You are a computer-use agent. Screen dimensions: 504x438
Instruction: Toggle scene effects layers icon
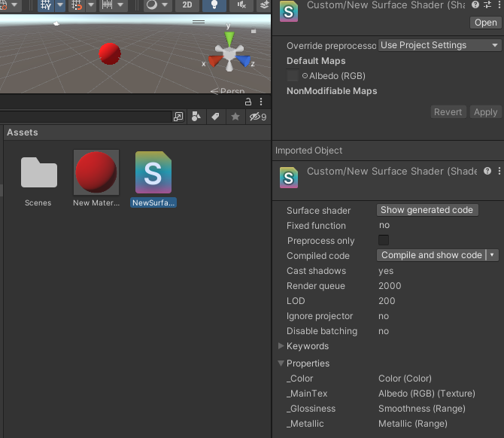click(264, 5)
